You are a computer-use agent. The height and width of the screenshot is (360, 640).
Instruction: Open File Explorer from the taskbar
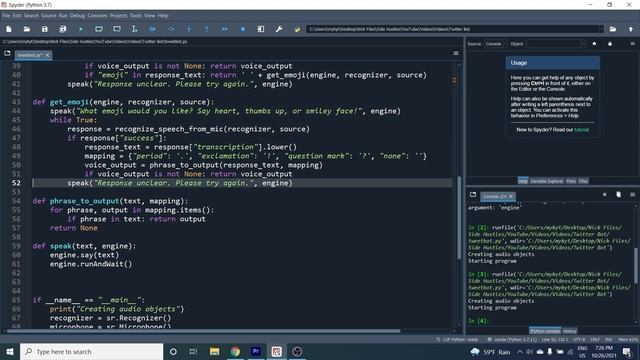214,351
